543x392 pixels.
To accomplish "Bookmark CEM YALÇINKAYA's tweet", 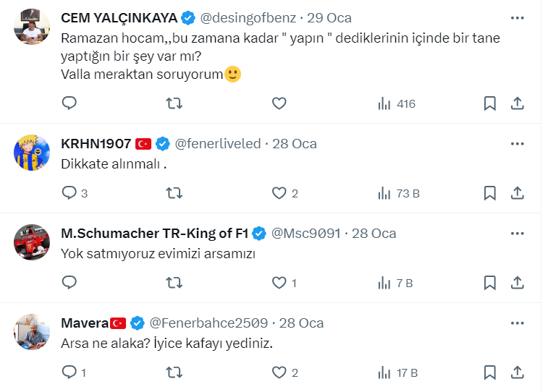I will [490, 103].
